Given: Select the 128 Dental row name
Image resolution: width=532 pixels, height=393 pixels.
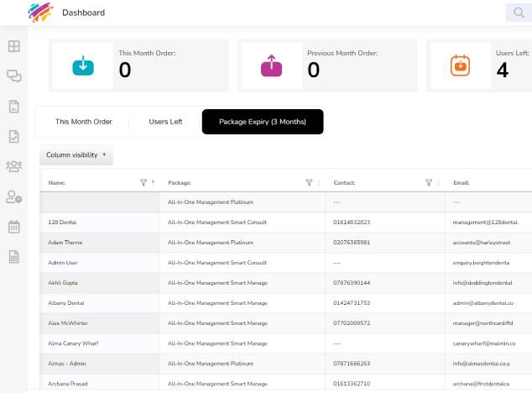Looking at the screenshot, I should 62,223.
